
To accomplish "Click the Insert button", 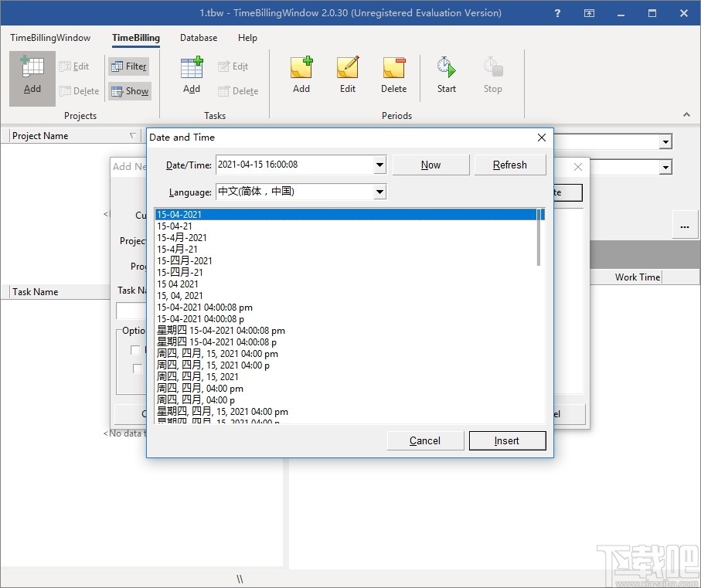I will [x=507, y=440].
